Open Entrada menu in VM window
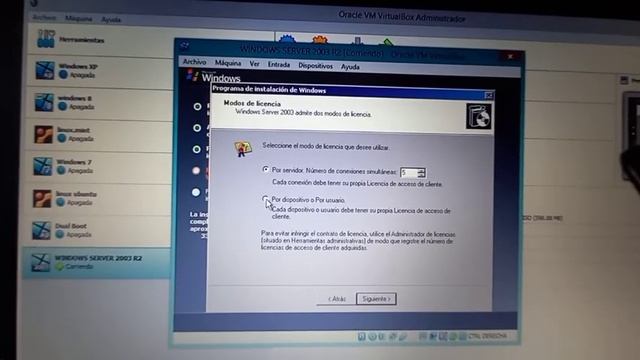The width and height of the screenshot is (640, 360). (279, 64)
